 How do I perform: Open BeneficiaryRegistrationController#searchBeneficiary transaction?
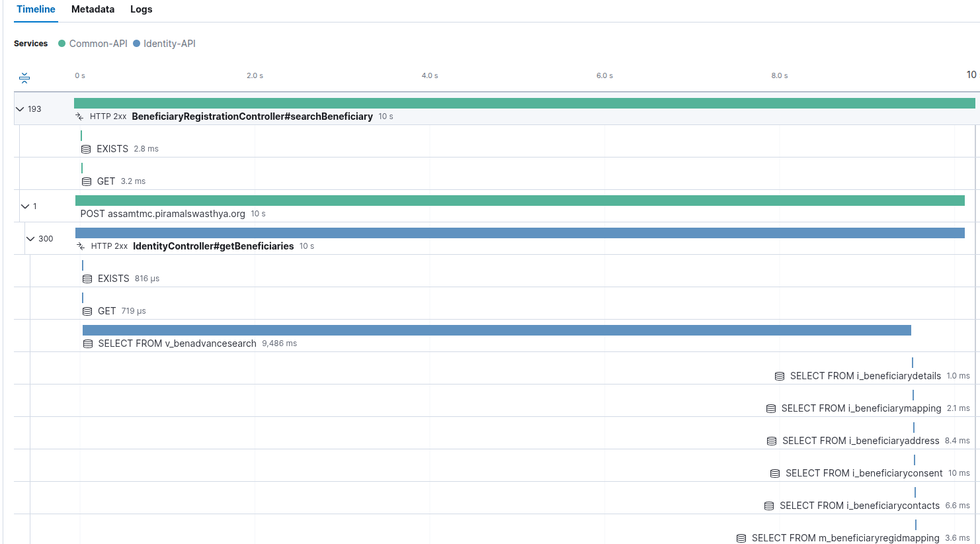tap(252, 116)
